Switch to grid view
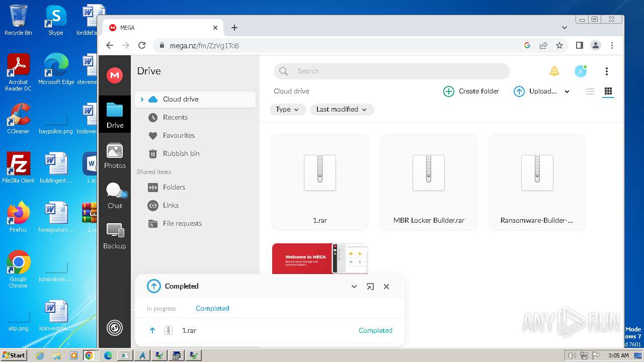The height and width of the screenshot is (362, 644). (x=608, y=92)
